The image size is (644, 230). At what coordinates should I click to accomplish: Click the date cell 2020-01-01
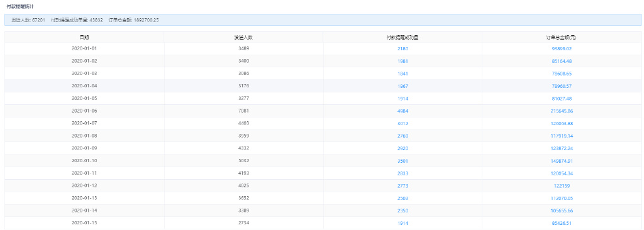(84, 48)
